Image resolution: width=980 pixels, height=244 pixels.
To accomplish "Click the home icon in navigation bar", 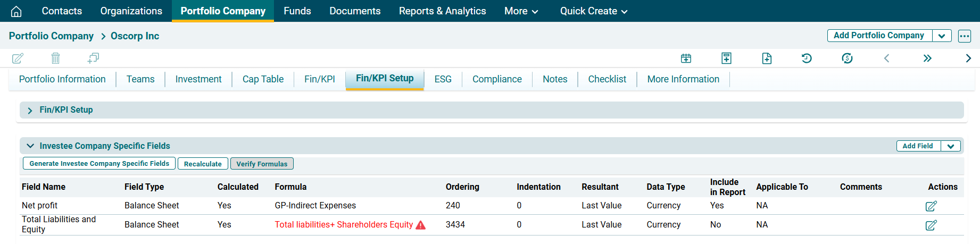I will coord(16,11).
